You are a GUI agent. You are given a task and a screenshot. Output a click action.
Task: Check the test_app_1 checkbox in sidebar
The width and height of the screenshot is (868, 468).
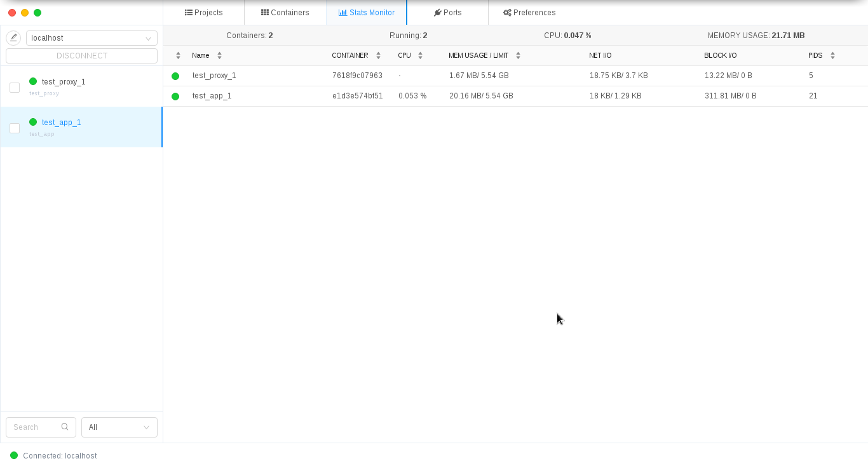[x=15, y=128]
